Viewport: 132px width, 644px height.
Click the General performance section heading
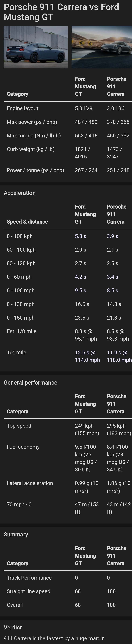click(30, 383)
